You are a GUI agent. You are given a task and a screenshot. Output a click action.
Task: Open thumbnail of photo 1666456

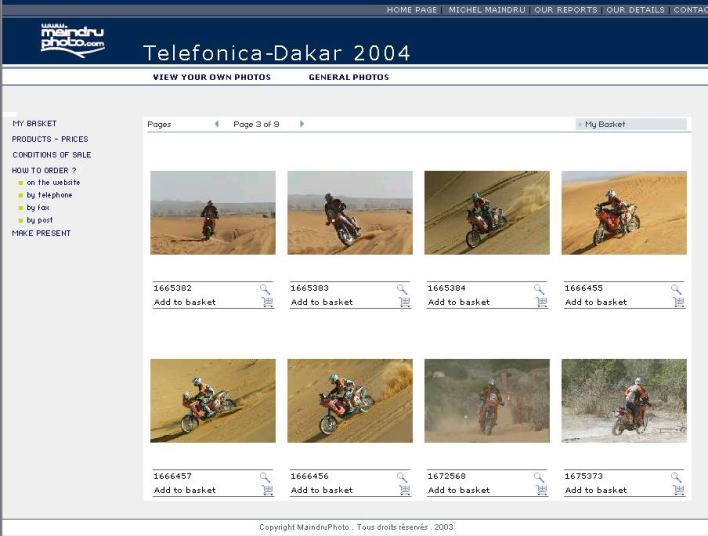(350, 401)
